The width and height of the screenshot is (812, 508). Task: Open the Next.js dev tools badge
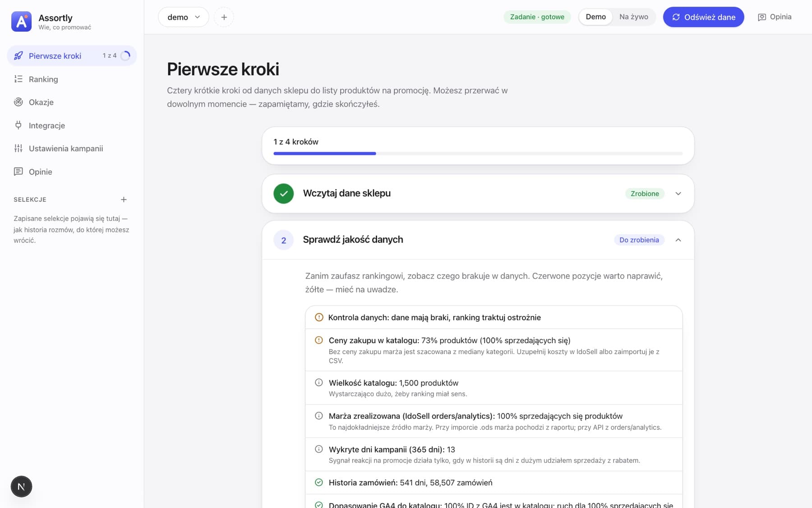[x=21, y=486]
